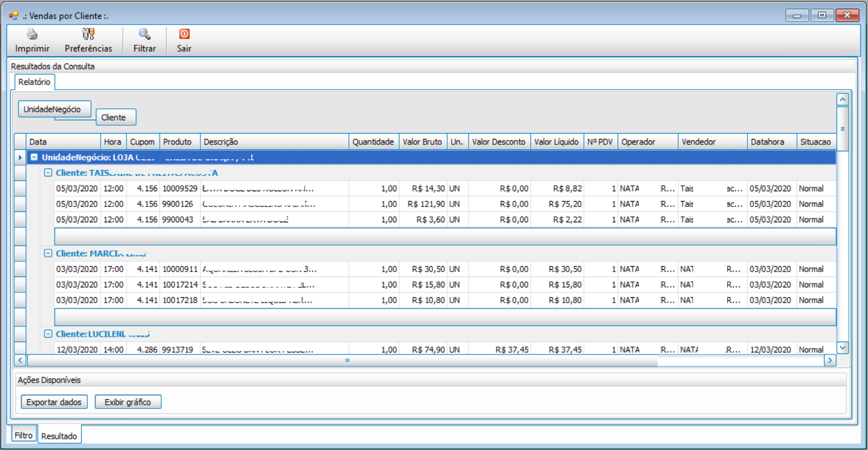The width and height of the screenshot is (868, 450).
Task: Click the Vendedor column header
Action: coord(712,141)
